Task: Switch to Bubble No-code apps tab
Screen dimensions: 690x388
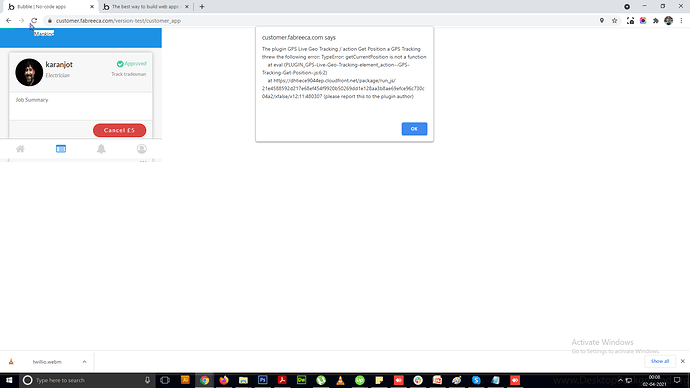Action: [x=48, y=7]
